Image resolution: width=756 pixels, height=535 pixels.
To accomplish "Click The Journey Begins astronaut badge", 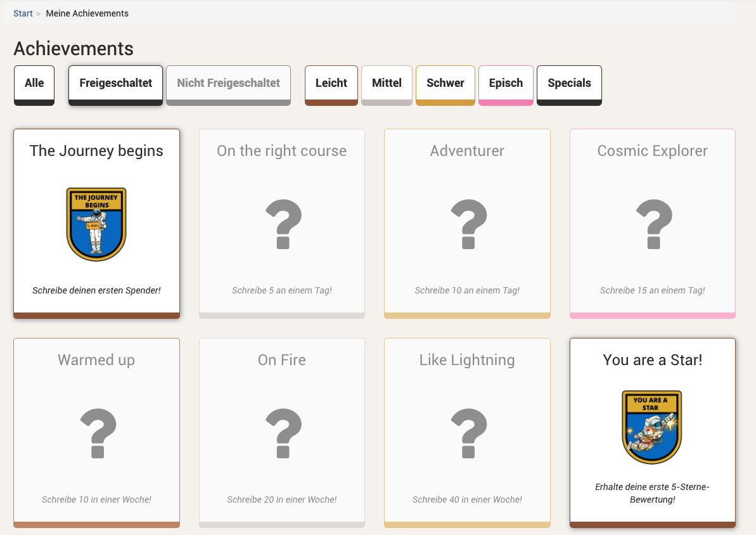I will 96,224.
